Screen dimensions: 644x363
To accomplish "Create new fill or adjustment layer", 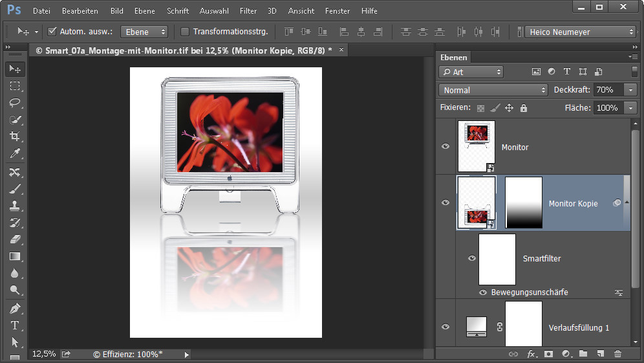I will (x=566, y=354).
